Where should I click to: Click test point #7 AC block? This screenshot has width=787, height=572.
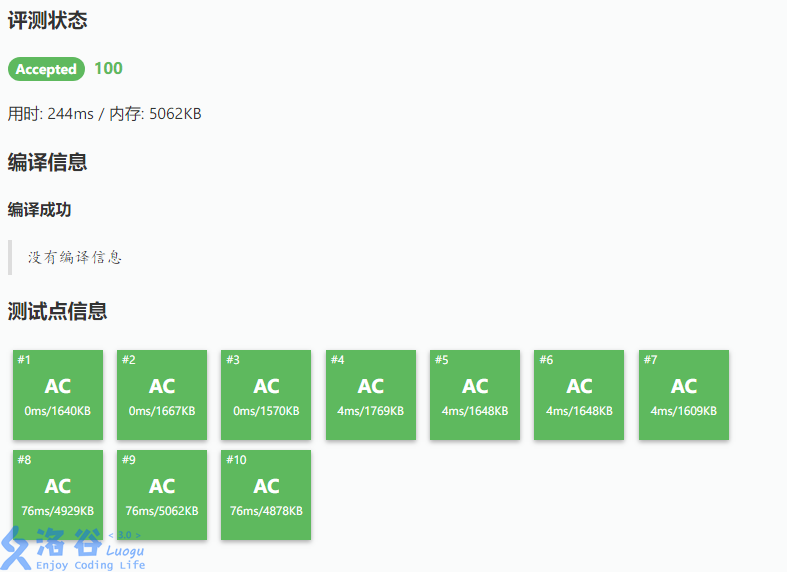pyautogui.click(x=684, y=394)
